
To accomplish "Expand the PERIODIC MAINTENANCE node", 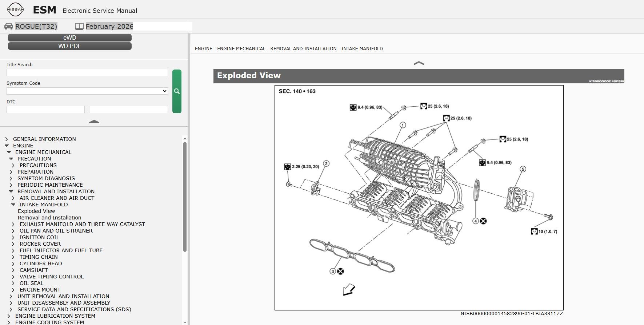I will (11, 185).
